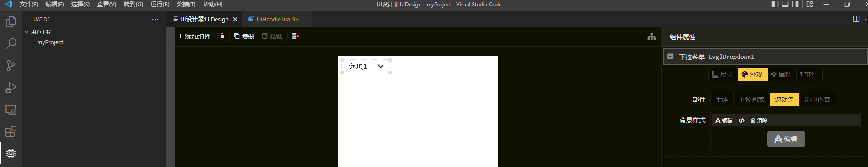Viewport: 868px width, 167px height.
Task: Open the Extensions view
Action: pyautogui.click(x=11, y=131)
